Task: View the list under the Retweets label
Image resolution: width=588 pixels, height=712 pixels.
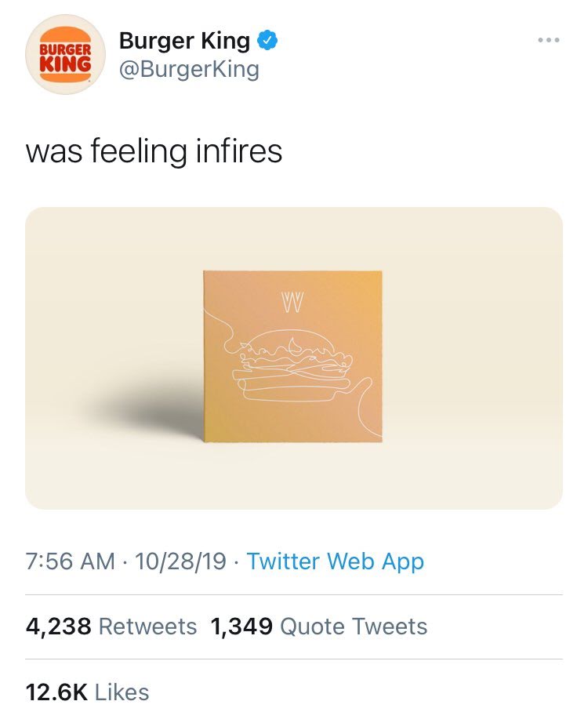Action: click(148, 627)
